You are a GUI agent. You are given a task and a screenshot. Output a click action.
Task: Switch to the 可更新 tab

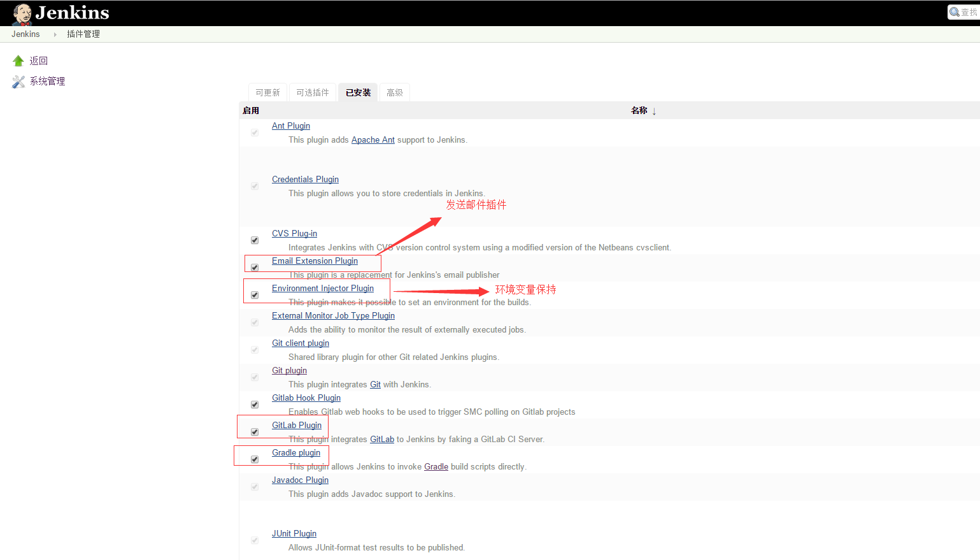(x=267, y=92)
